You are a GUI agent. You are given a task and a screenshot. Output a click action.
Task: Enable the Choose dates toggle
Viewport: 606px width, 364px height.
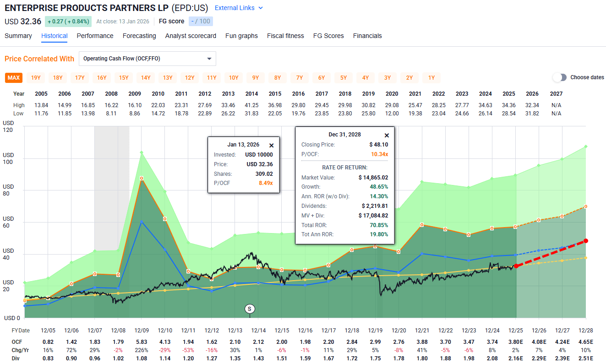pos(560,78)
